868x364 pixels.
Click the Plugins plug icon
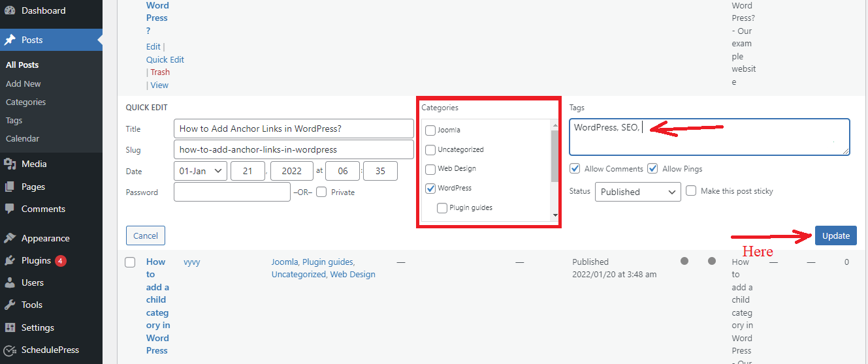[10, 260]
